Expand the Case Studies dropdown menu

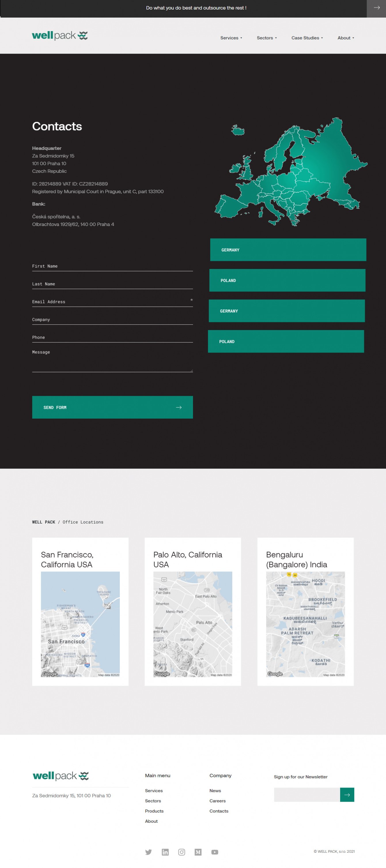(x=307, y=38)
